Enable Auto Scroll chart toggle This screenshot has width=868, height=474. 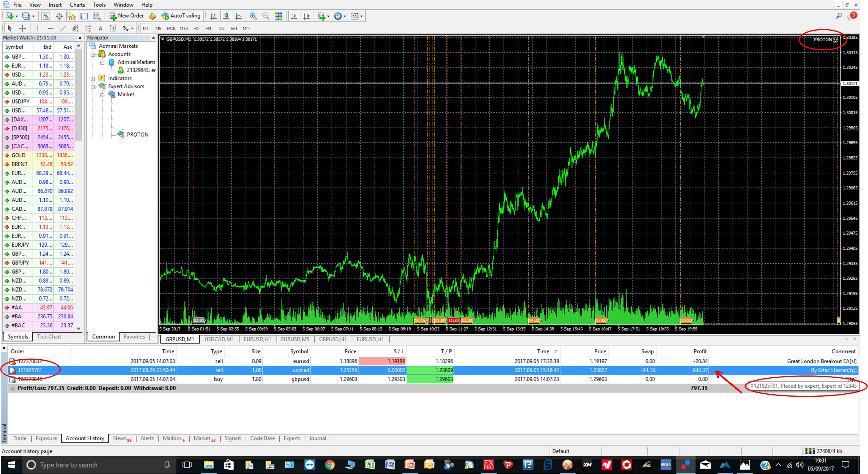pos(294,16)
